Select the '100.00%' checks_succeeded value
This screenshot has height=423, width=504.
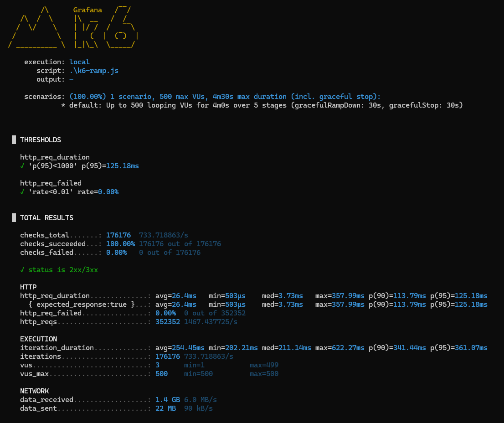click(x=121, y=244)
